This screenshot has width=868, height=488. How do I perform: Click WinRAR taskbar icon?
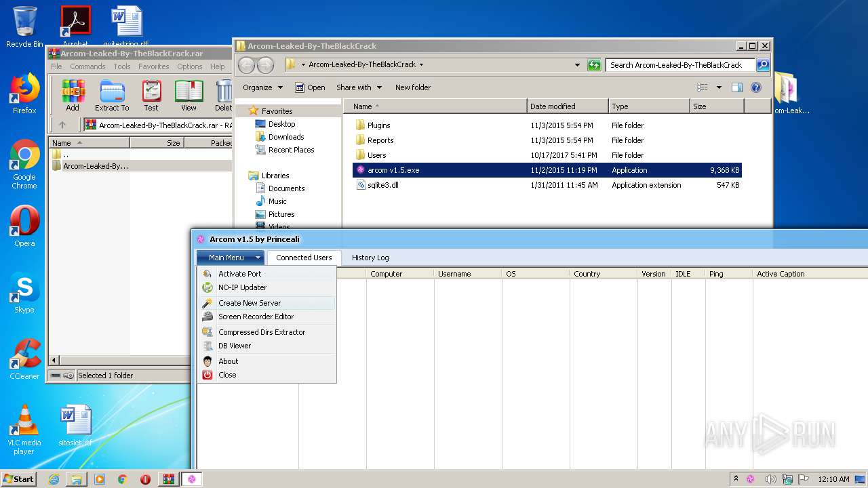tap(168, 479)
